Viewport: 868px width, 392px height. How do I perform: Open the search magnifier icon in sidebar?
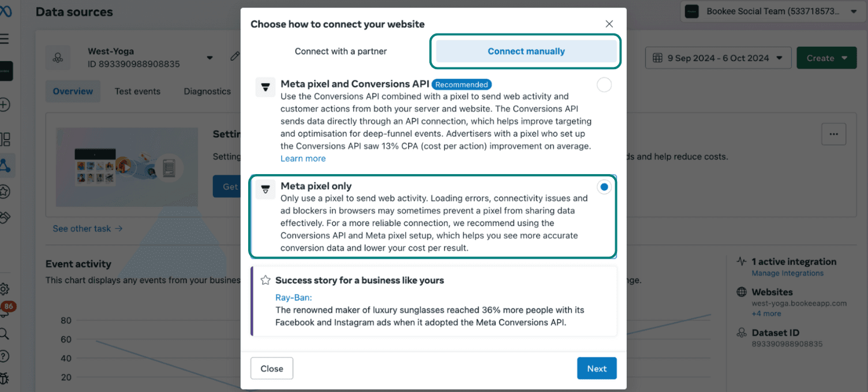(x=5, y=333)
